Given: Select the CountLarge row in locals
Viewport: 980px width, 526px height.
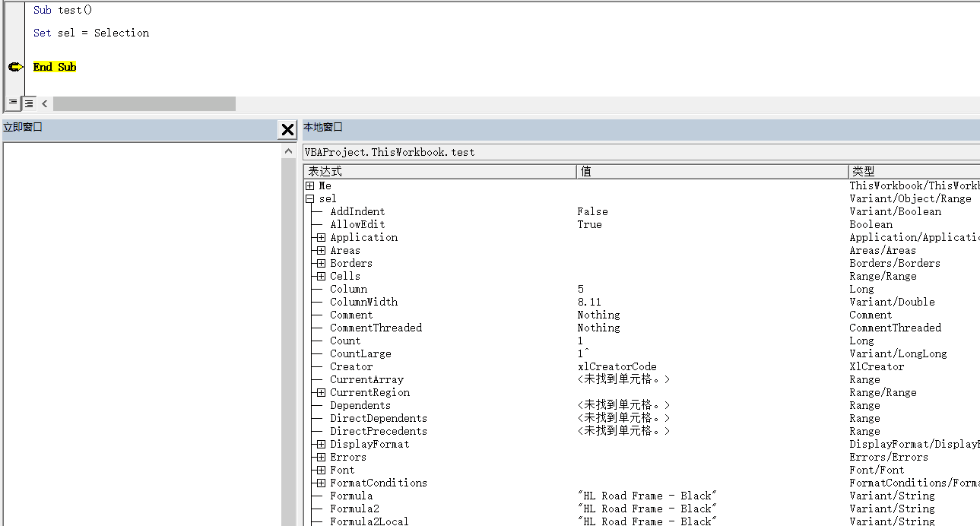Looking at the screenshot, I should pos(642,353).
